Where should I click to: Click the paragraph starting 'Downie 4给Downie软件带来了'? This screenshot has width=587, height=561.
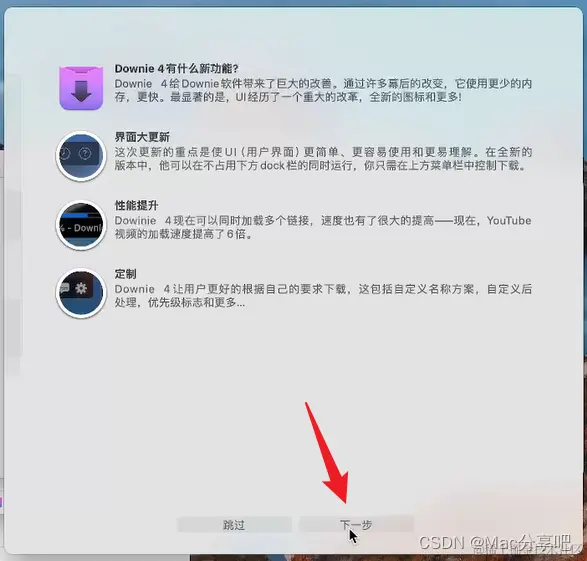323,90
